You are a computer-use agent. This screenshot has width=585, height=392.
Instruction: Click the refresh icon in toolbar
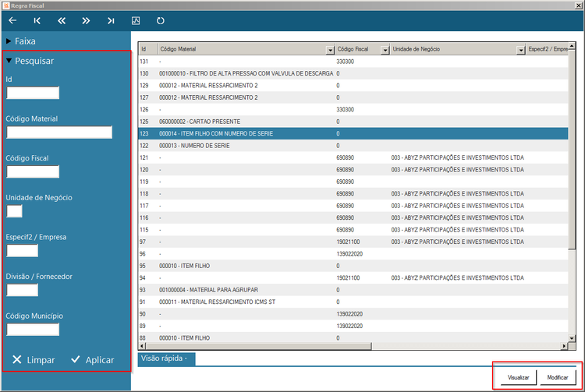click(x=161, y=20)
